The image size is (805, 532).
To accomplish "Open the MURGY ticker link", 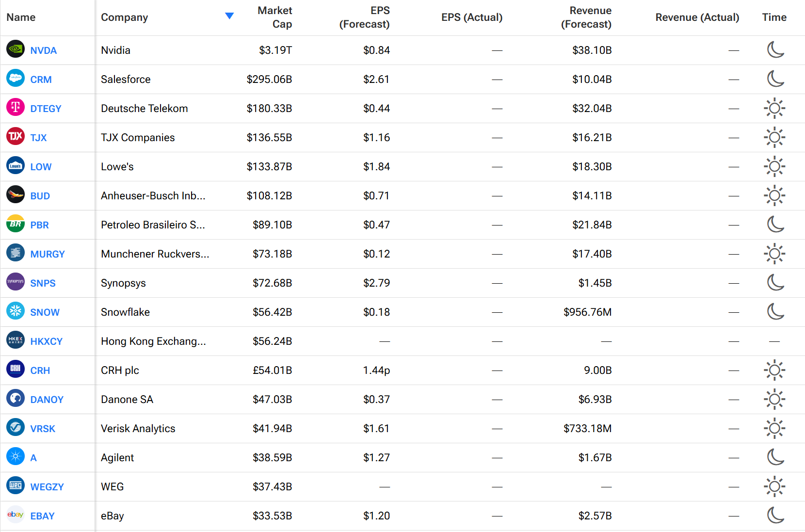I will [48, 254].
